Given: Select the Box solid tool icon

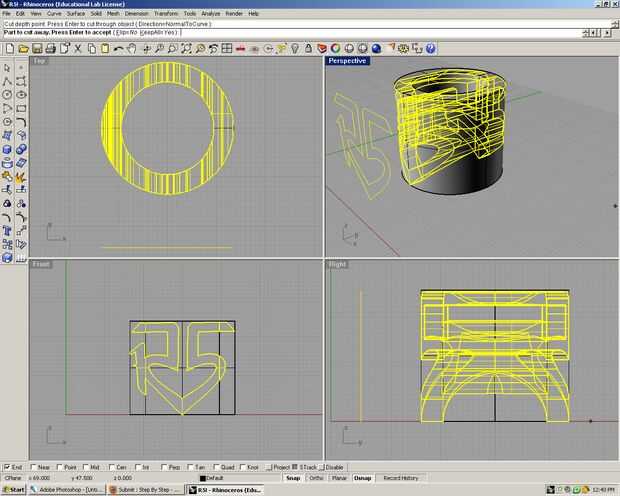Looking at the screenshot, I should pyautogui.click(x=7, y=150).
